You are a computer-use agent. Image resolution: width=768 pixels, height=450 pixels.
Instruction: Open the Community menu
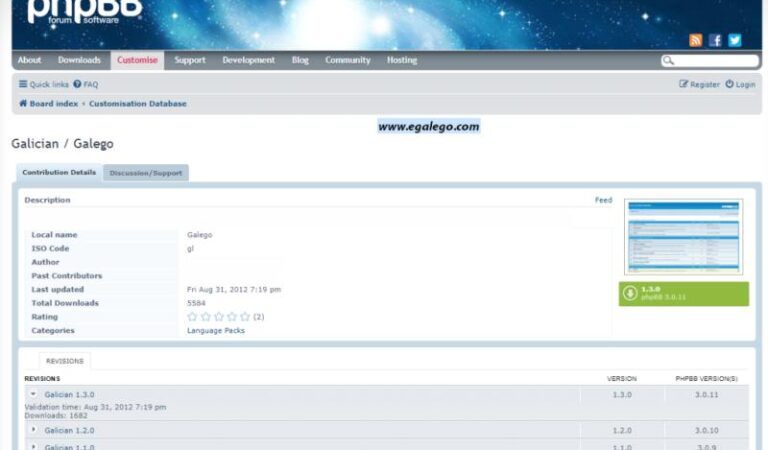(348, 60)
